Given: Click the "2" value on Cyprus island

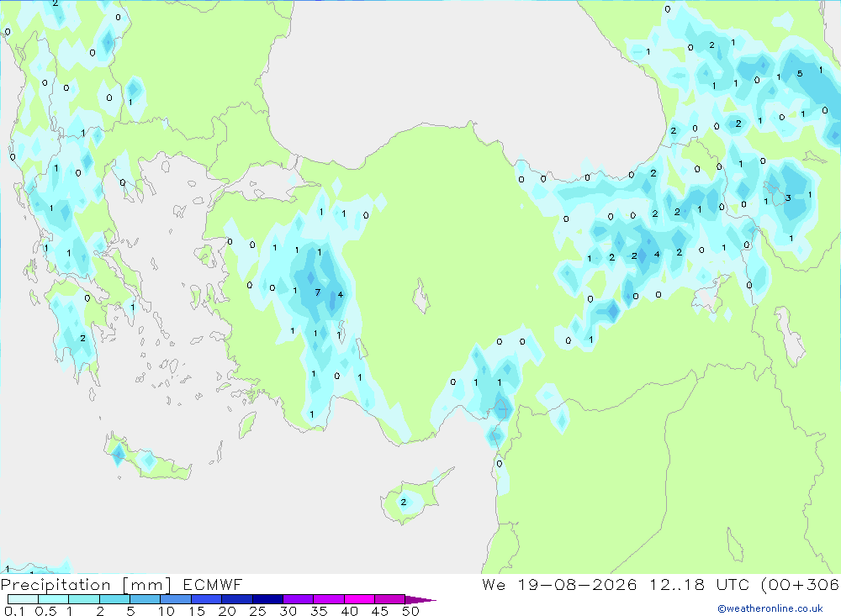Looking at the screenshot, I should point(404,503).
